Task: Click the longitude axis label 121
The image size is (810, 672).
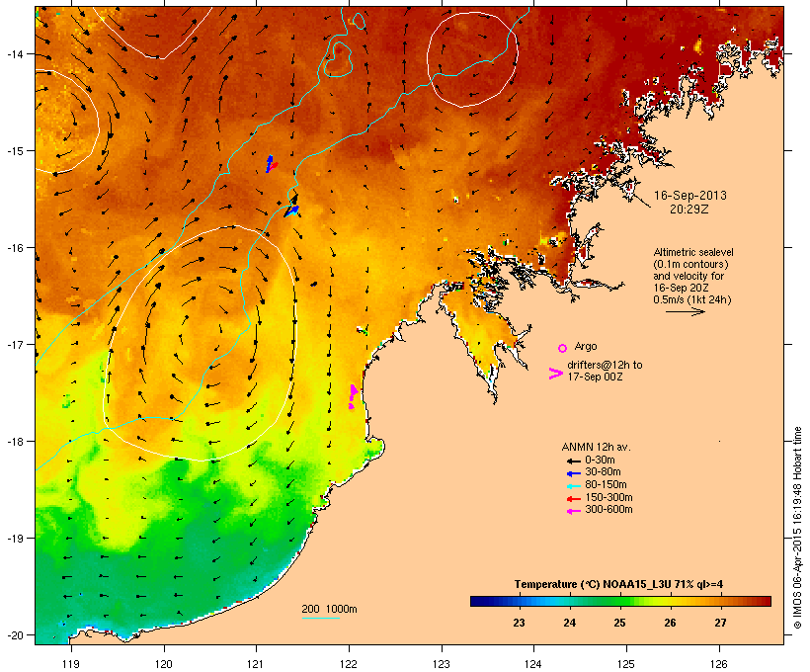Action: point(256,664)
